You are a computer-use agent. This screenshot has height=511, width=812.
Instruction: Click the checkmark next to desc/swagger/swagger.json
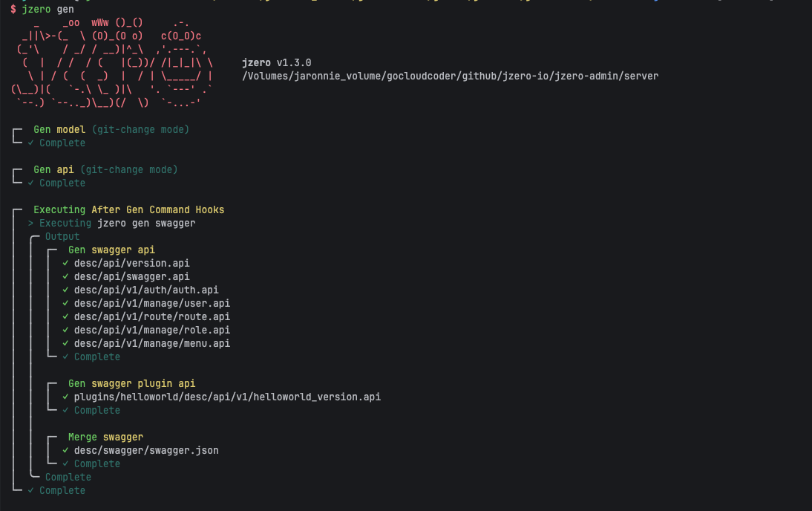click(x=65, y=450)
